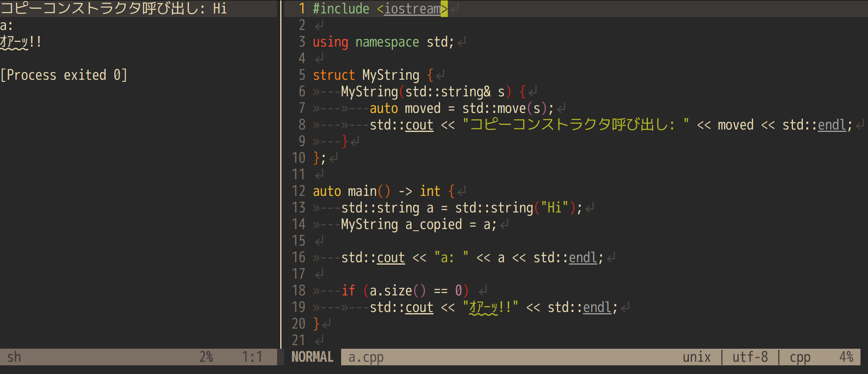Click line number 17 in the gutter
The width and height of the screenshot is (868, 374).
(x=298, y=274)
